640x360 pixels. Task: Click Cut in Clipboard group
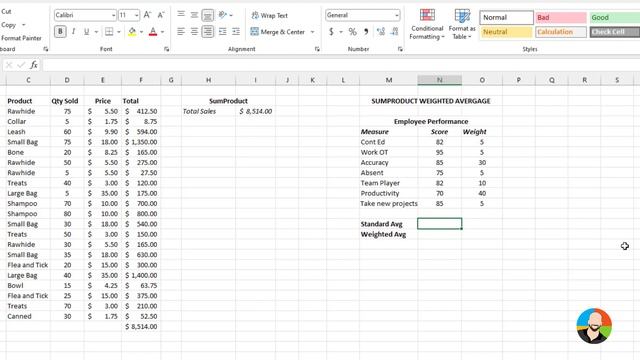(x=6, y=11)
